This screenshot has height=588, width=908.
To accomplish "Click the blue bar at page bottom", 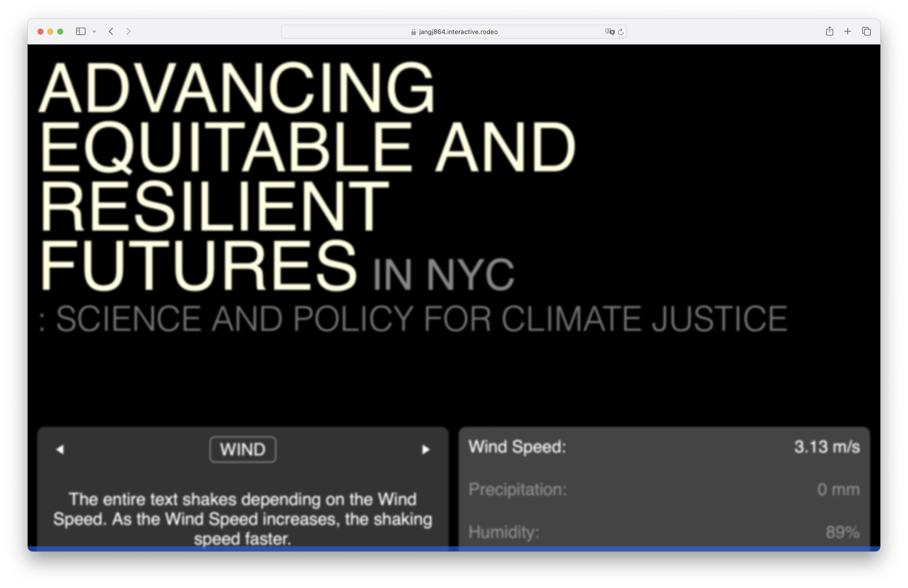I will point(454,549).
